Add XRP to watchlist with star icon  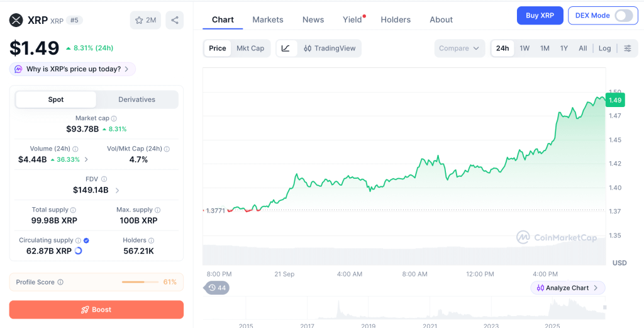tap(145, 20)
